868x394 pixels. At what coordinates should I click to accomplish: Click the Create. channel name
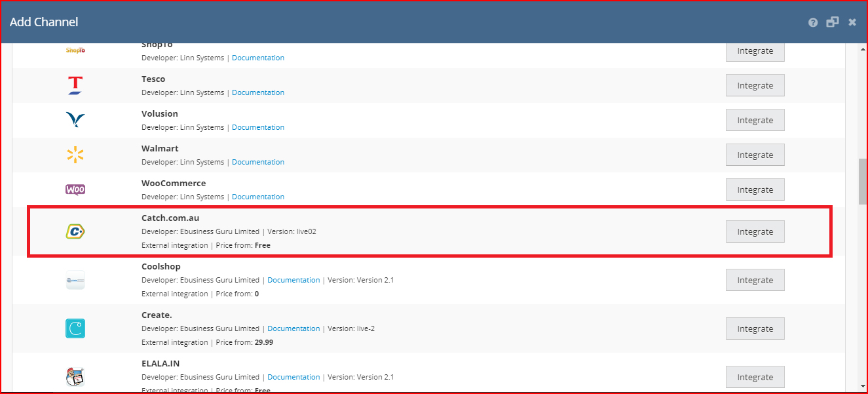pyautogui.click(x=157, y=315)
